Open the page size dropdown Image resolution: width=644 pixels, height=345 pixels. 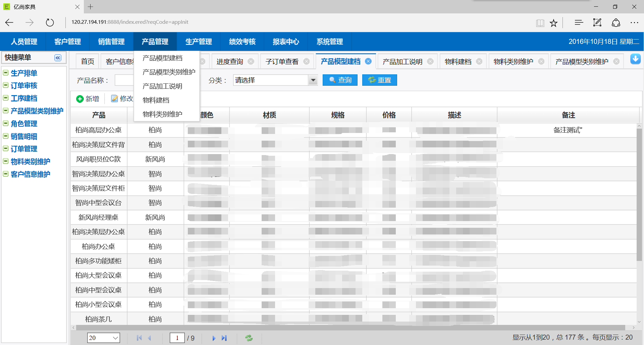tap(115, 338)
